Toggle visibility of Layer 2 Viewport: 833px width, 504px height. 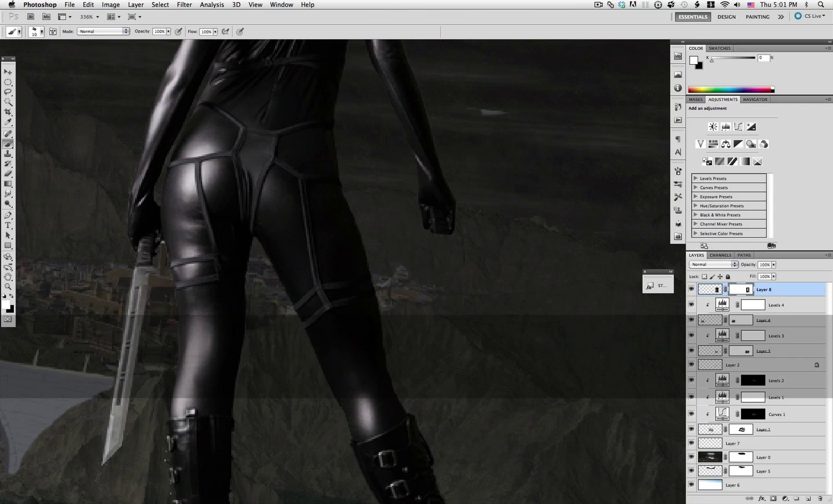tap(691, 365)
